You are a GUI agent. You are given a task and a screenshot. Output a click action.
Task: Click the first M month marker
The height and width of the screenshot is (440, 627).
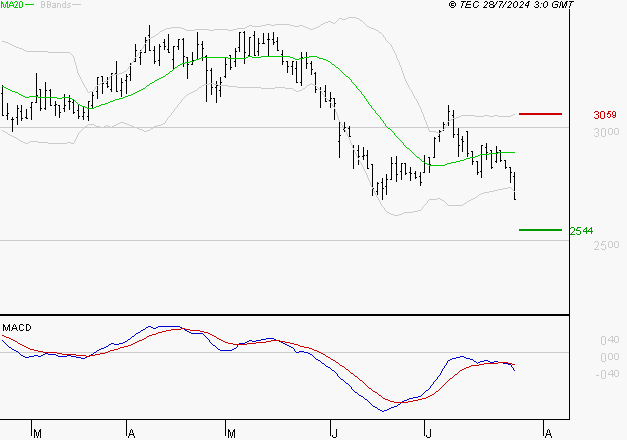pyautogui.click(x=37, y=434)
